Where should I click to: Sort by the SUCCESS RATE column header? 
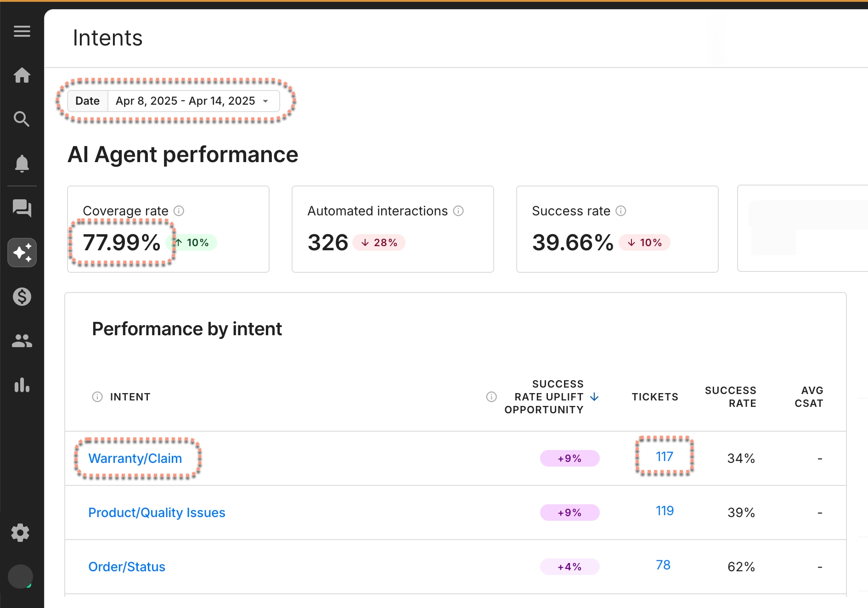(x=731, y=397)
